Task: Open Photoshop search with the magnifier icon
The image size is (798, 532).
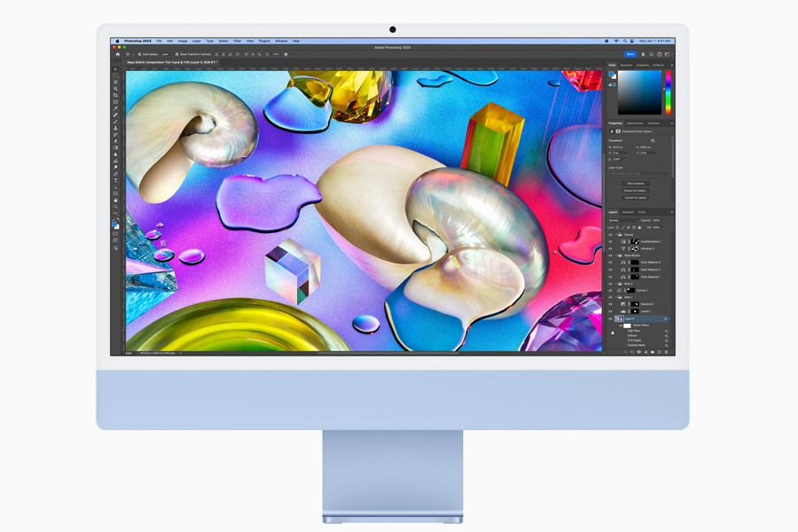Action: click(651, 54)
